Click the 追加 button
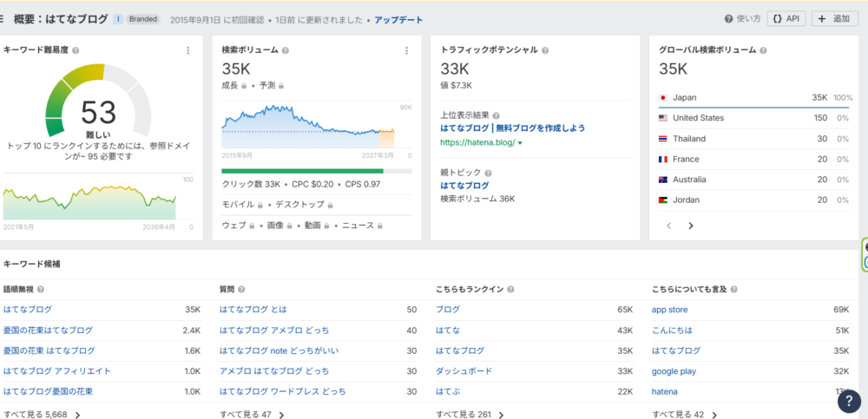868x419 pixels. [834, 18]
